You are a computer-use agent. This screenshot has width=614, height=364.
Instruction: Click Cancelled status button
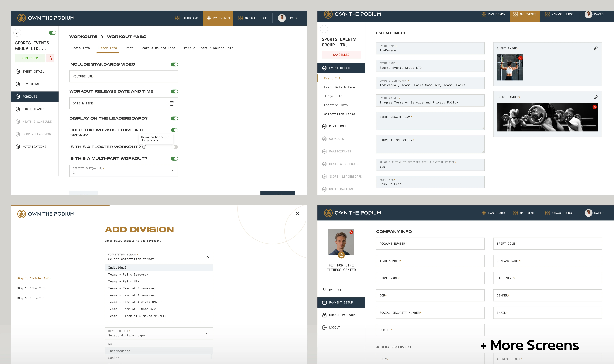pos(341,55)
